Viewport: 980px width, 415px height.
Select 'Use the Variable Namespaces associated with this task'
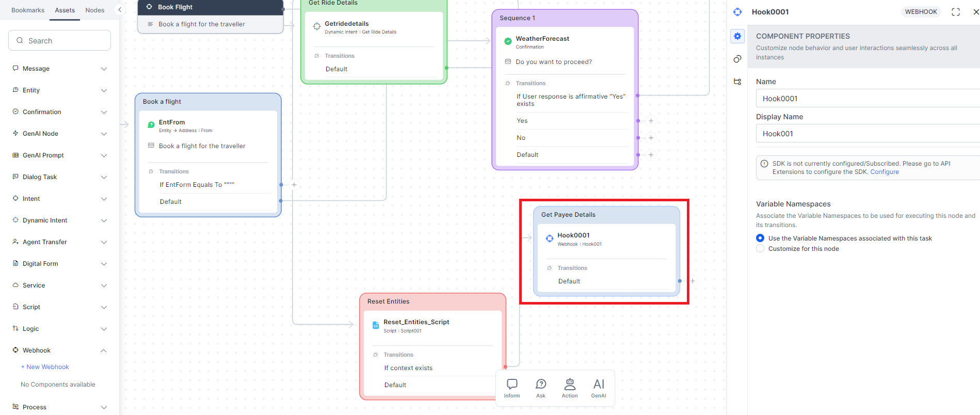(x=760, y=238)
